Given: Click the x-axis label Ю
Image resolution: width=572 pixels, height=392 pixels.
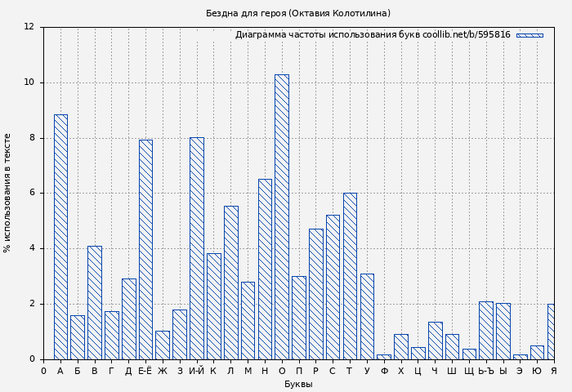Looking at the screenshot, I should tap(537, 372).
